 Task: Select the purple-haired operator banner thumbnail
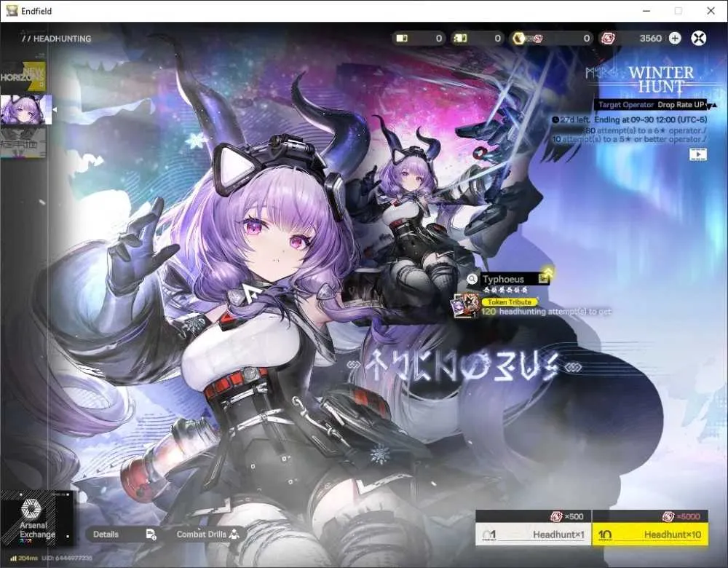coord(25,110)
